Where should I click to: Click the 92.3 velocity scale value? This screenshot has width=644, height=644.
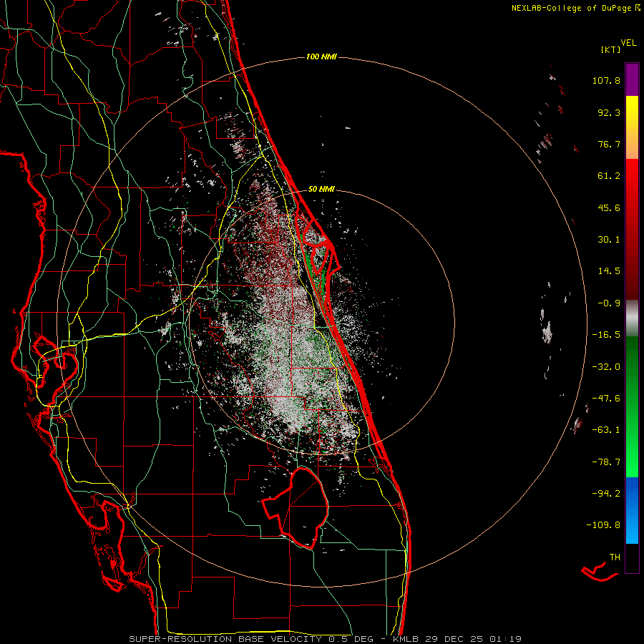(x=609, y=112)
